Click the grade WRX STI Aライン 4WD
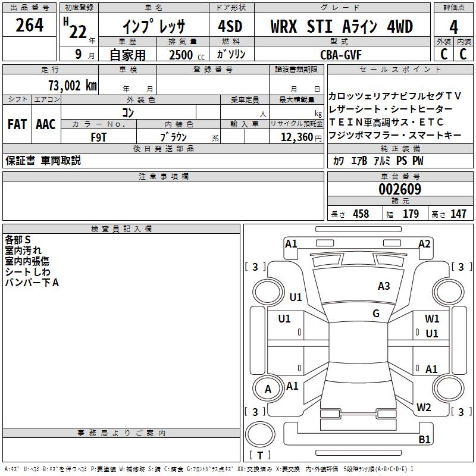 point(342,26)
